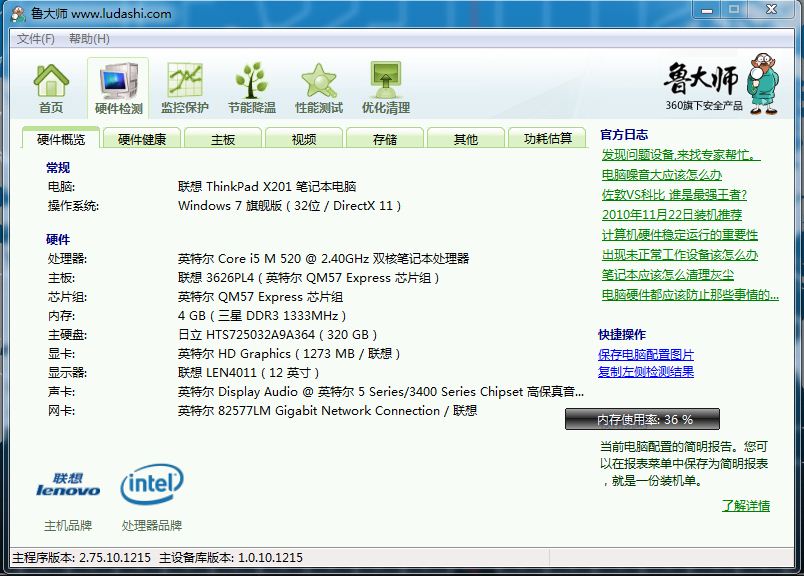This screenshot has height=576, width=804.
Task: Click the 联想 3626PL4 motherboard text
Action: click(308, 278)
